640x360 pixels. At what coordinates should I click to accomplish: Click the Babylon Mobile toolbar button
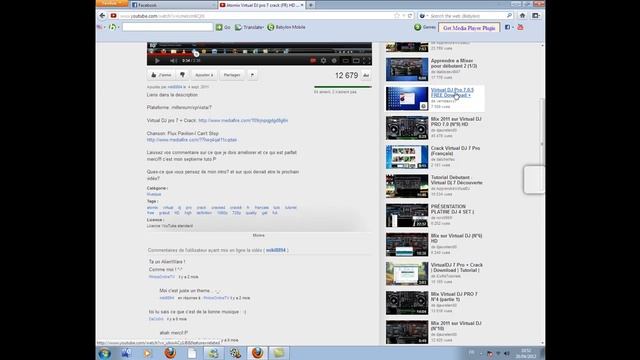(x=286, y=27)
